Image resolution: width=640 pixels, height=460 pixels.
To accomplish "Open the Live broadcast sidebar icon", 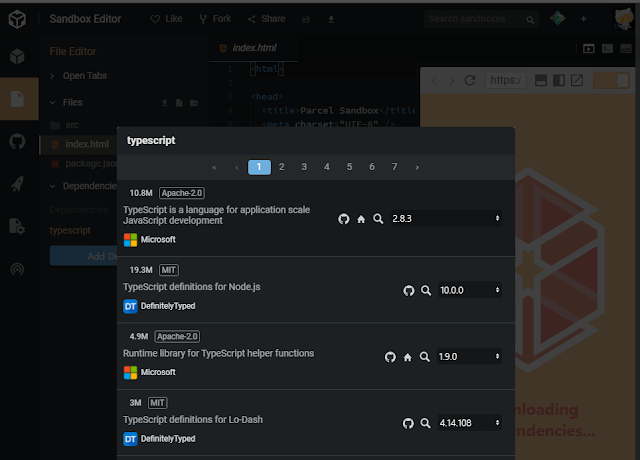I will 17,269.
